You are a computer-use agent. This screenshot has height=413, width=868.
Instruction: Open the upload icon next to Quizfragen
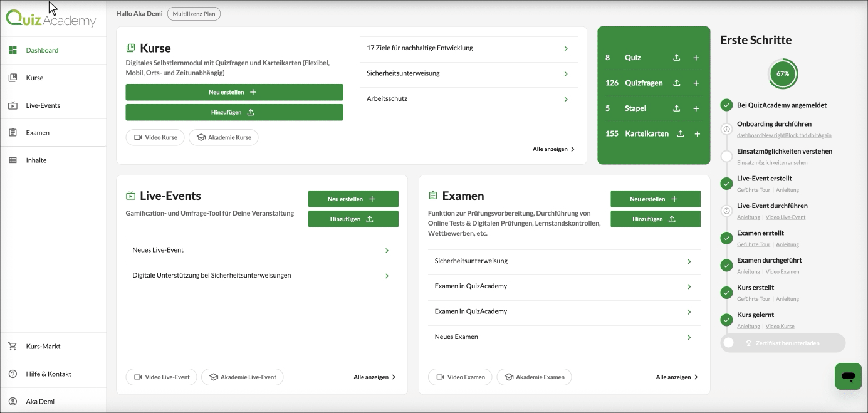676,82
